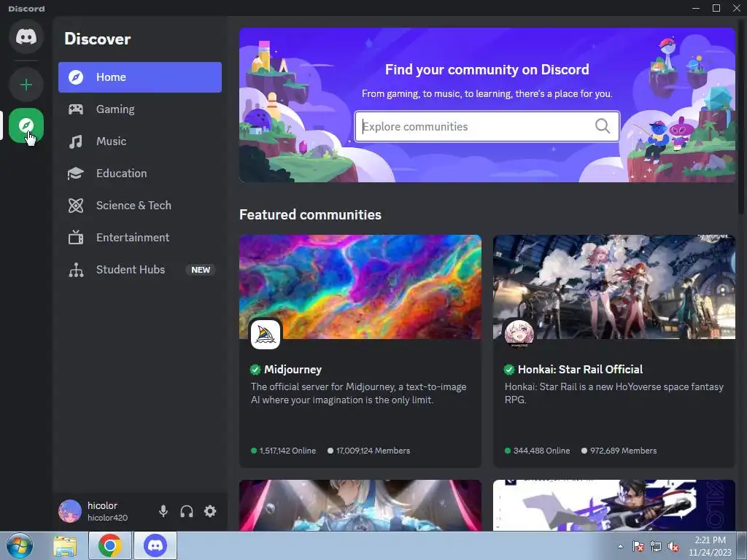Click the search magnifier icon
Screen dimensions: 747x560
click(x=602, y=126)
